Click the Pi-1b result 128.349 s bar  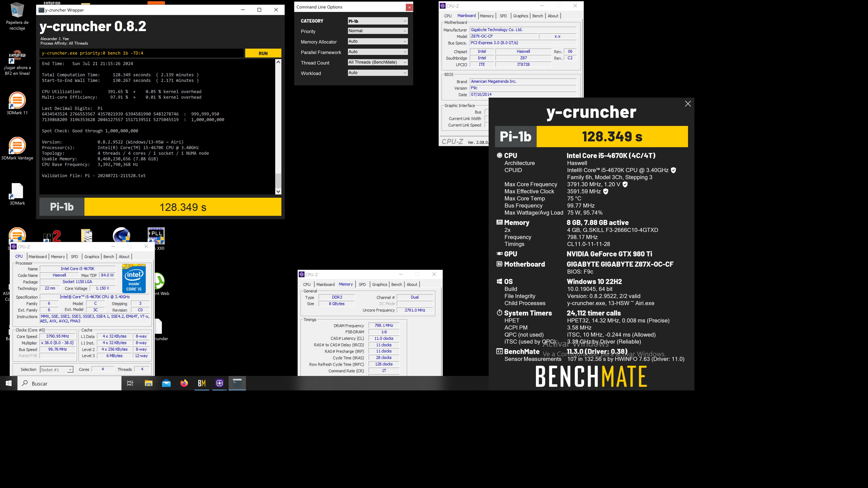tap(183, 207)
